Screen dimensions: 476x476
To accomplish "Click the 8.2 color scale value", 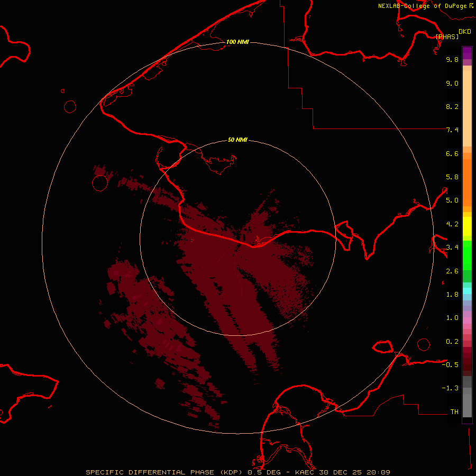I will click(x=452, y=106).
